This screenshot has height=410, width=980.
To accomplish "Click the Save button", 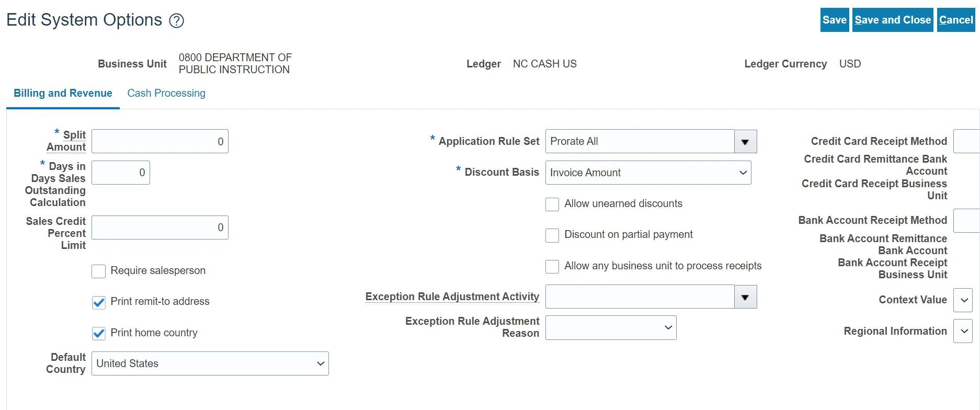I will pos(834,20).
